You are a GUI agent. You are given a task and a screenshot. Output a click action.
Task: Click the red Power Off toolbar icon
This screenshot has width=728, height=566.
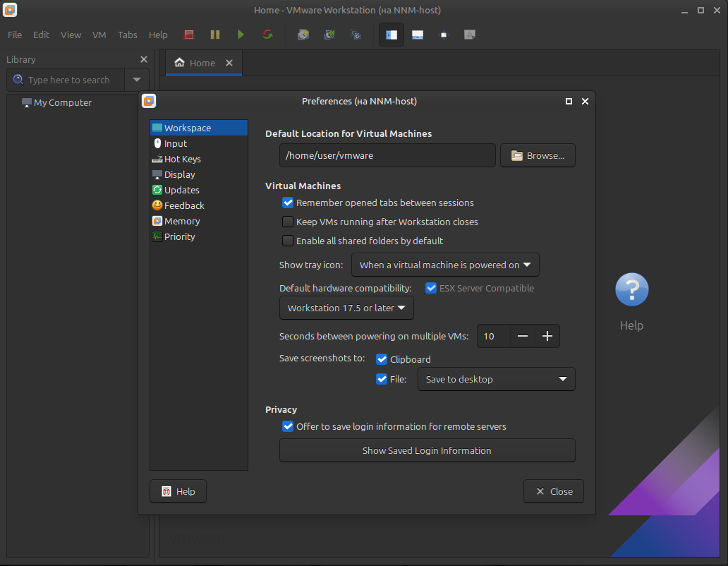pos(189,35)
